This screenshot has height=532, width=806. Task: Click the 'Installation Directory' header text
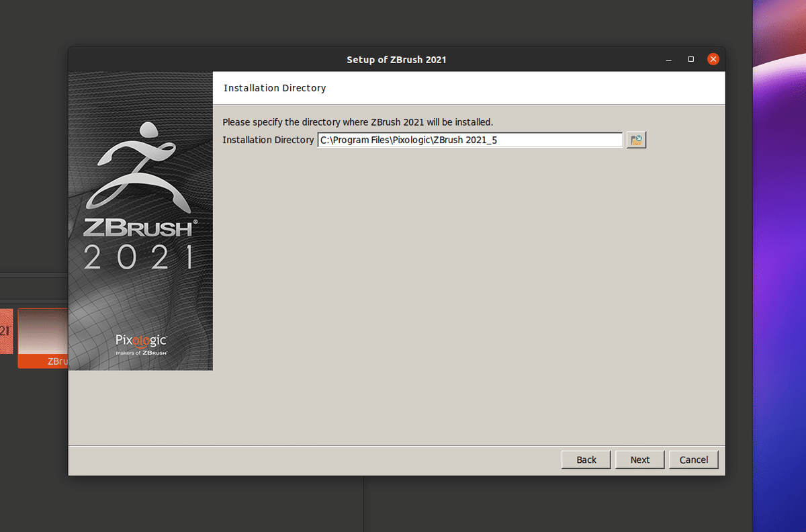point(275,88)
